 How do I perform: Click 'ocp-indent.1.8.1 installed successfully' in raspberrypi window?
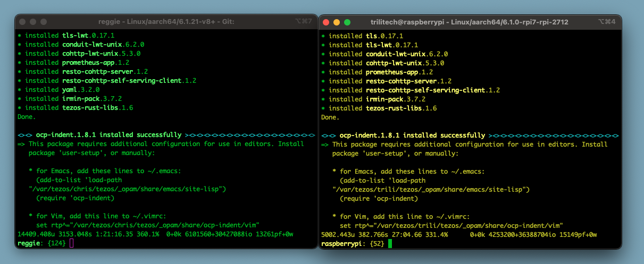(x=412, y=135)
